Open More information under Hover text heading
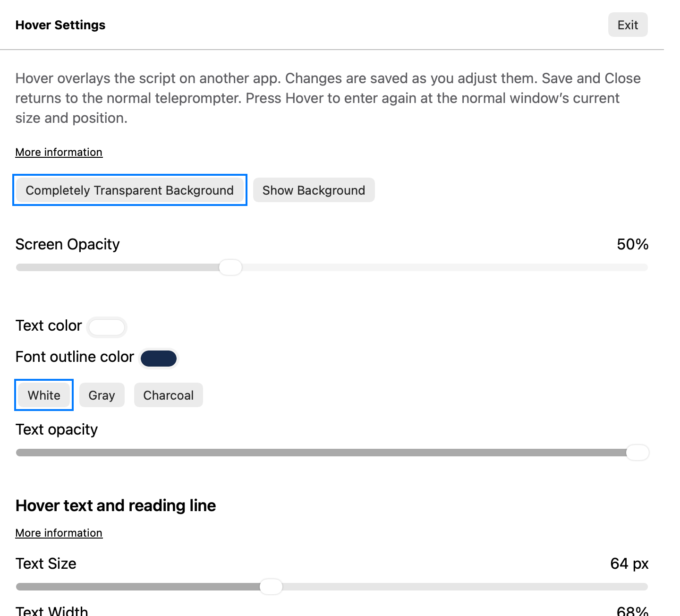This screenshot has width=680, height=616. point(59,533)
